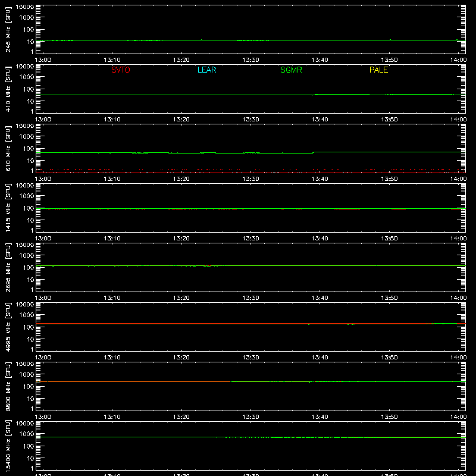Click the 1000 tick of 410 MHz panel
This screenshot has width=476, height=476.
(x=27, y=77)
